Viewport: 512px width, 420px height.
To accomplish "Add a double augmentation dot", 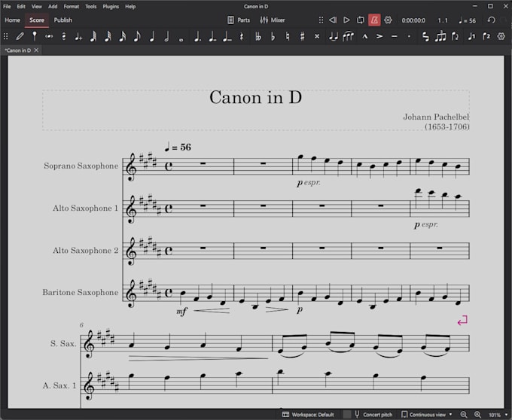I will (x=212, y=37).
